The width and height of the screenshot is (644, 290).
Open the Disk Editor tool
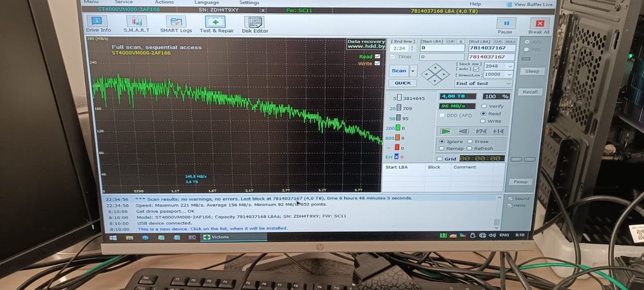(x=254, y=24)
